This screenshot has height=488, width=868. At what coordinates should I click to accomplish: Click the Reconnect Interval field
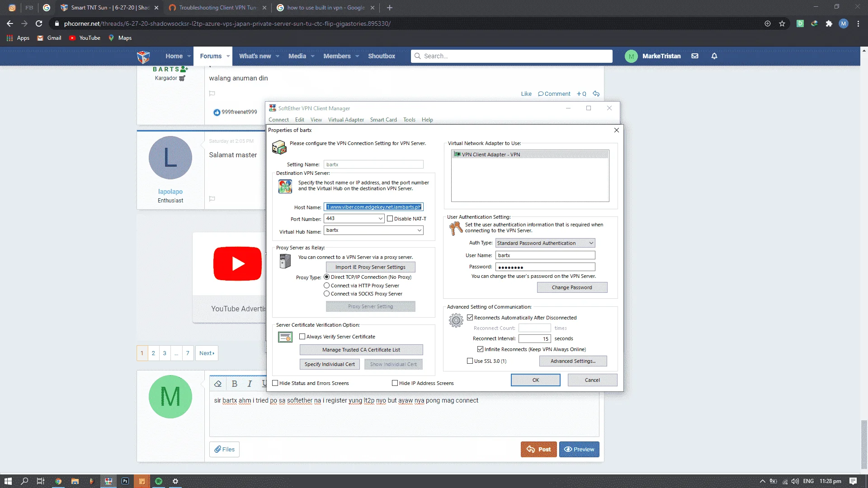[534, 338]
